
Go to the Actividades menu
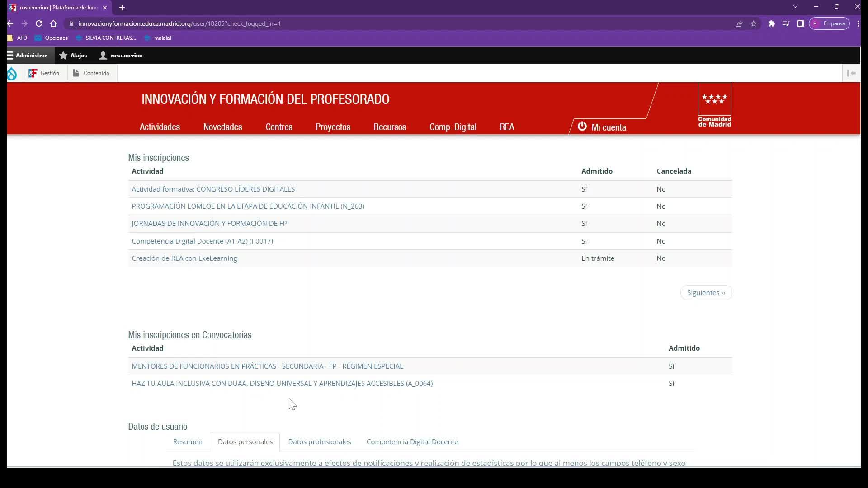coord(160,127)
